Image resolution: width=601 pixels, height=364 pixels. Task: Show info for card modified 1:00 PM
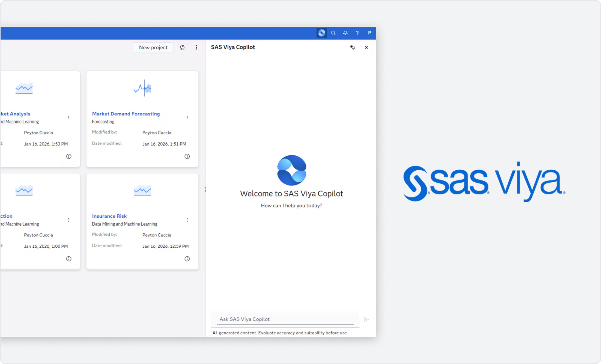[69, 259]
